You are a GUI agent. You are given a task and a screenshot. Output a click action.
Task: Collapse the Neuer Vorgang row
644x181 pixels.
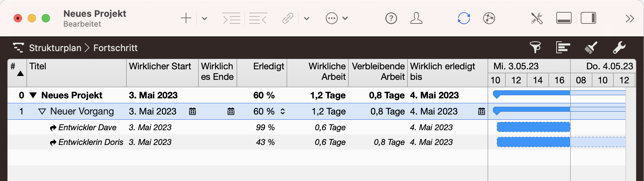[42, 112]
